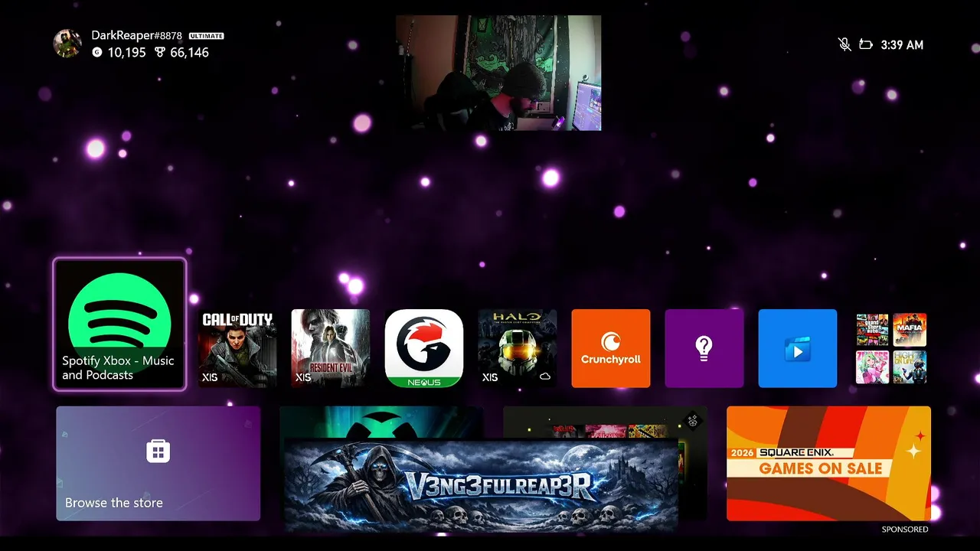This screenshot has width=980, height=551.
Task: Open the Nexus app tile
Action: click(424, 348)
